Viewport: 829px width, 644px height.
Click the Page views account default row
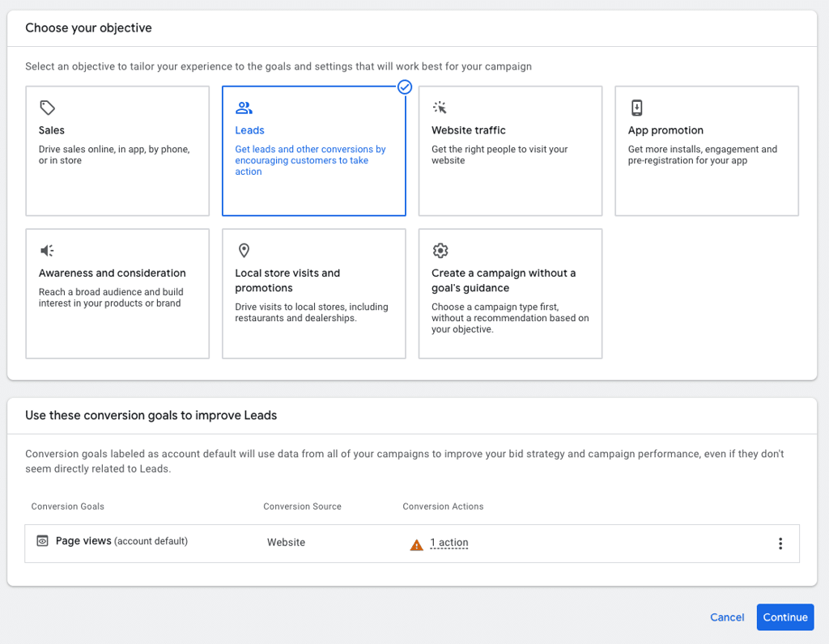pyautogui.click(x=412, y=544)
